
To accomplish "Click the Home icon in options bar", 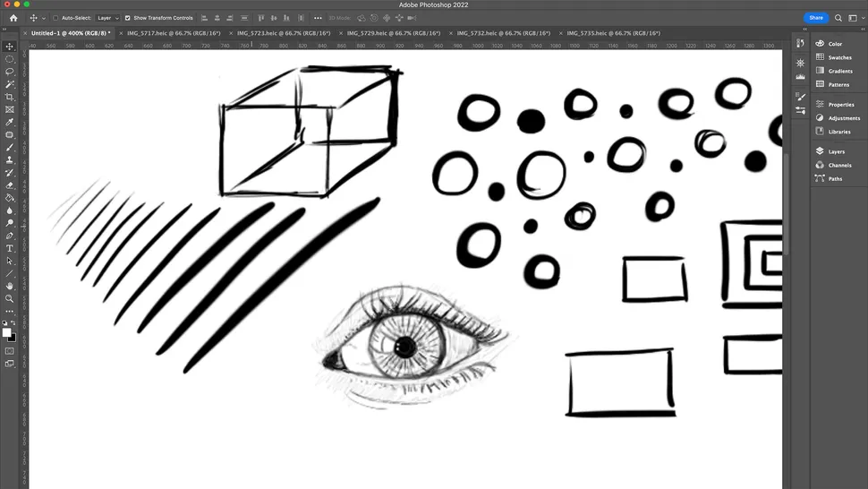I will 13,18.
